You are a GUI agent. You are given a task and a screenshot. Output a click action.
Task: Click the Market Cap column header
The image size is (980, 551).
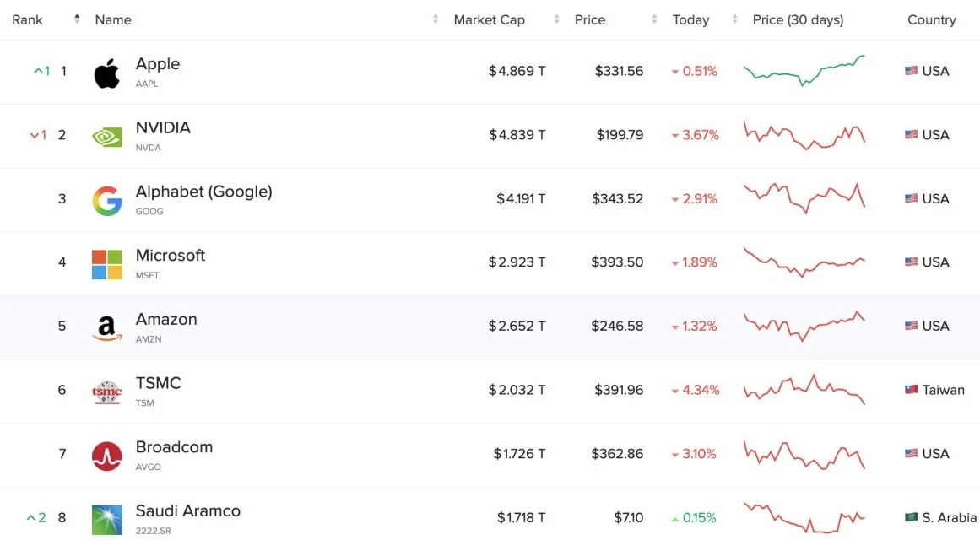click(490, 20)
